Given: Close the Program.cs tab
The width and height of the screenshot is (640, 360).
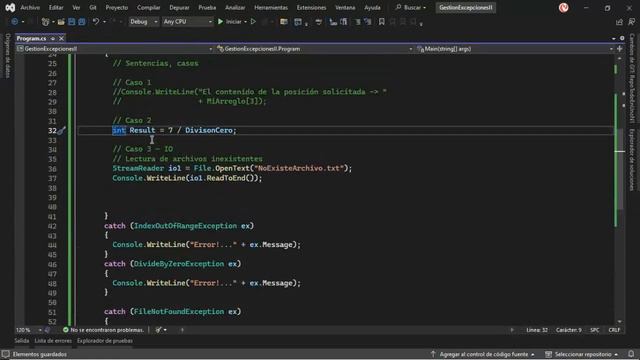Looking at the screenshot, I should pyautogui.click(x=61, y=38).
